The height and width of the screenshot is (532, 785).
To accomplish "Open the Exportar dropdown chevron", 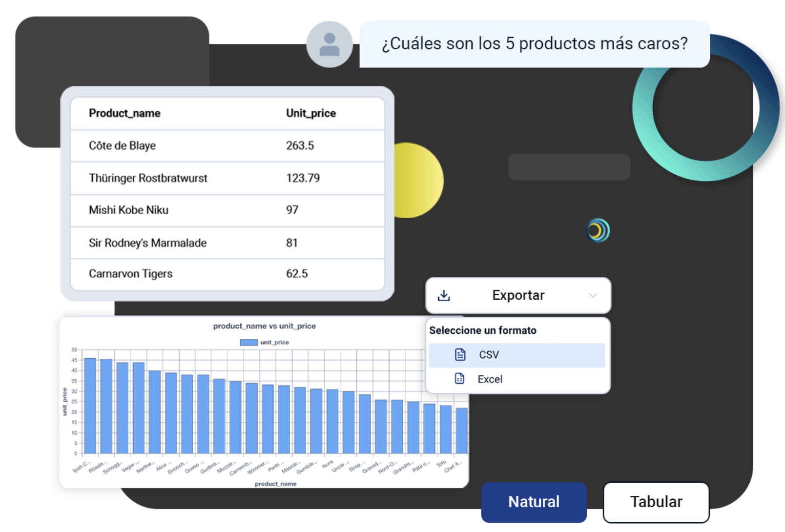I will [x=593, y=295].
